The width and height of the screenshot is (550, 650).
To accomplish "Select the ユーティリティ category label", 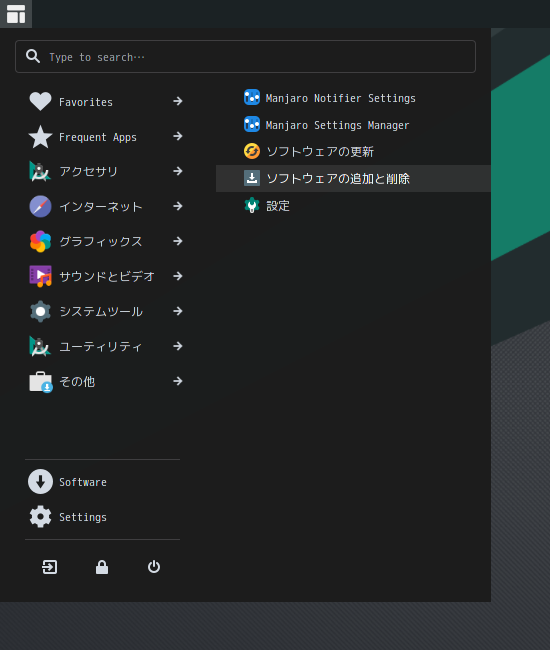I will coord(101,346).
